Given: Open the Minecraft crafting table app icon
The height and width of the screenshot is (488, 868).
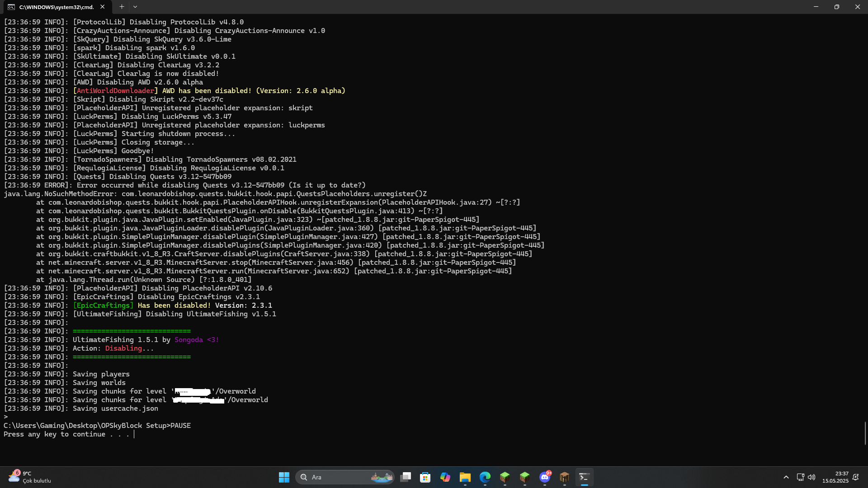Looking at the screenshot, I should pyautogui.click(x=564, y=477).
